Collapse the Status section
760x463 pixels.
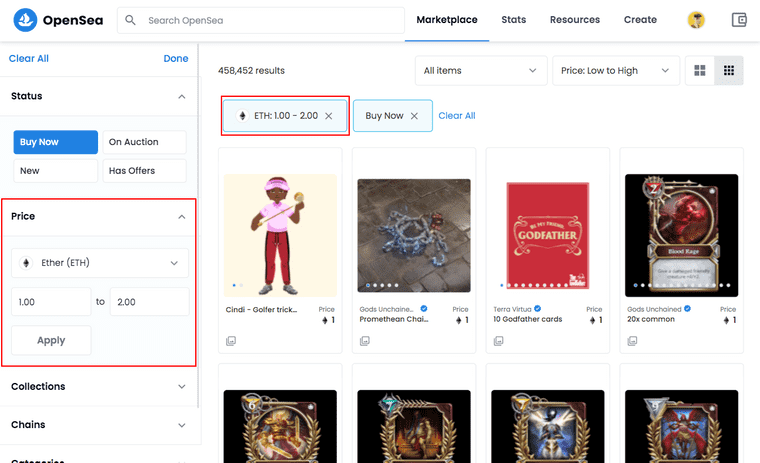[x=181, y=96]
